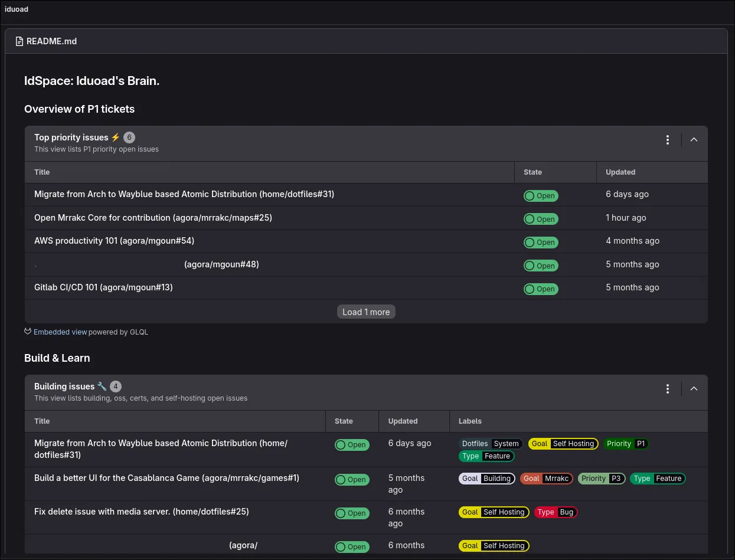735x560 pixels.
Task: Click the Open badge on AWS productivity 101 issue
Action: [540, 242]
